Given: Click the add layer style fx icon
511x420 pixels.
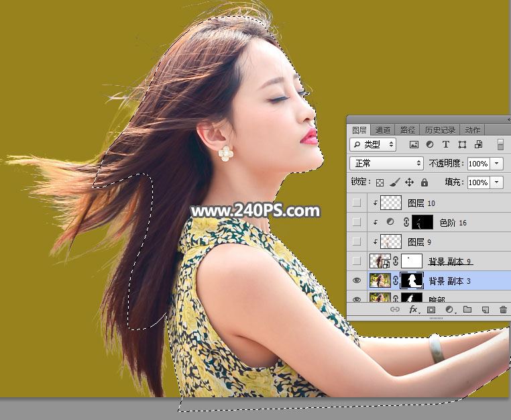Looking at the screenshot, I should (413, 310).
